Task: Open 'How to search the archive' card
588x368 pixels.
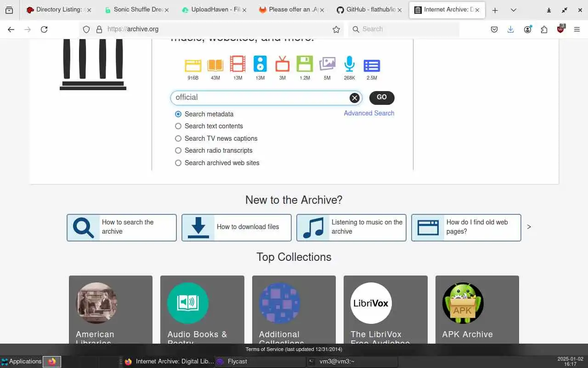Action: click(122, 227)
